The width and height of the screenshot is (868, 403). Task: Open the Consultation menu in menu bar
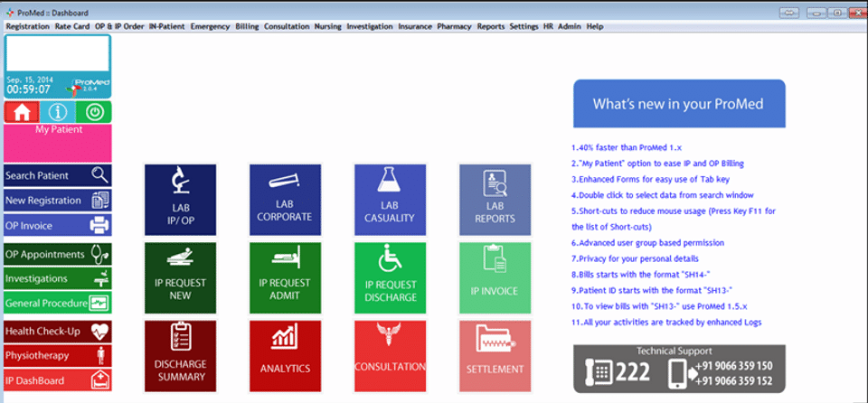[x=287, y=26]
